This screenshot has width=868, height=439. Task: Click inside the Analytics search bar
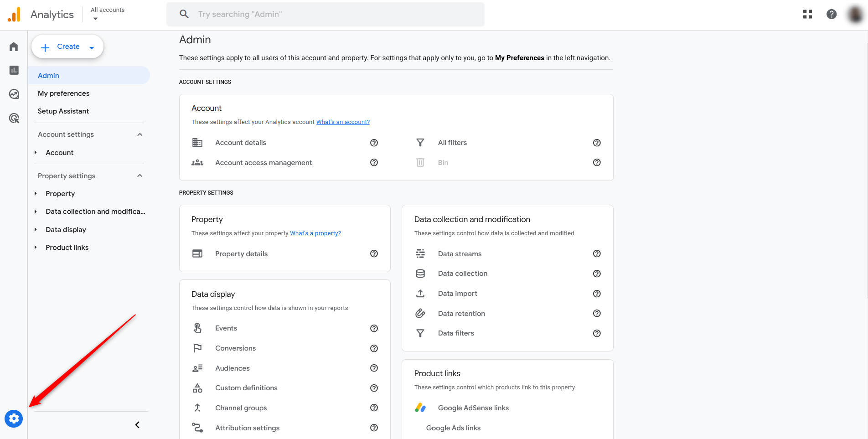(325, 14)
